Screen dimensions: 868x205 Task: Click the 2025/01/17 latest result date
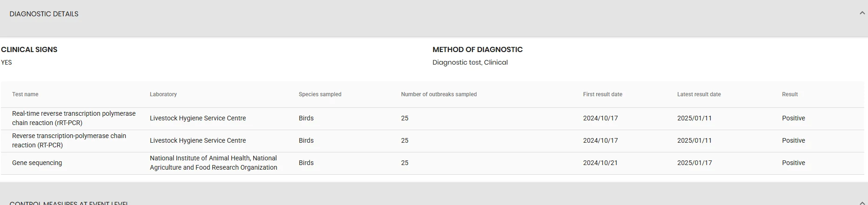click(x=694, y=163)
